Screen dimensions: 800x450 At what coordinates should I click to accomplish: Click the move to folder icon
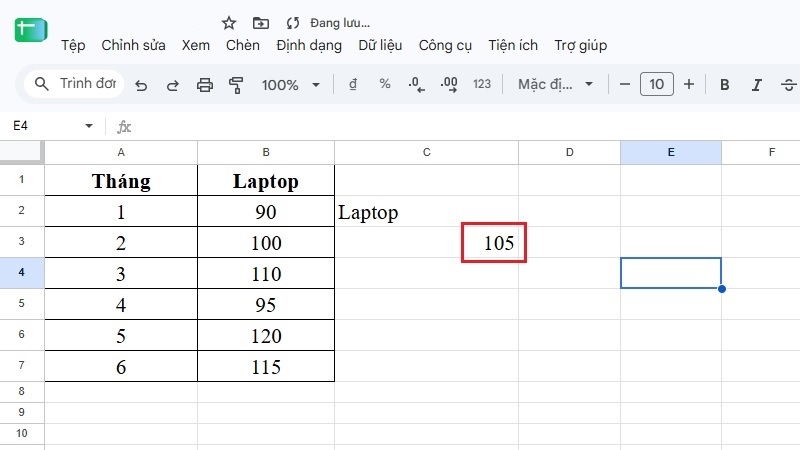tap(261, 23)
